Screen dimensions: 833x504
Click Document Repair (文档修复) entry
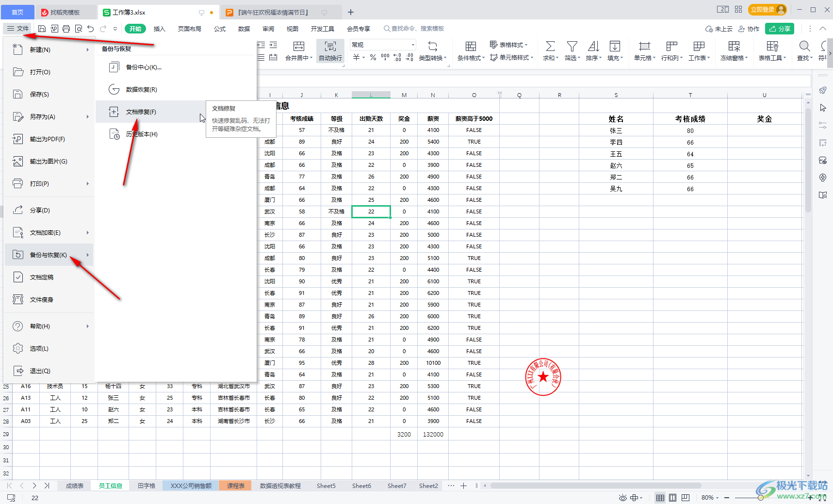[x=151, y=112]
